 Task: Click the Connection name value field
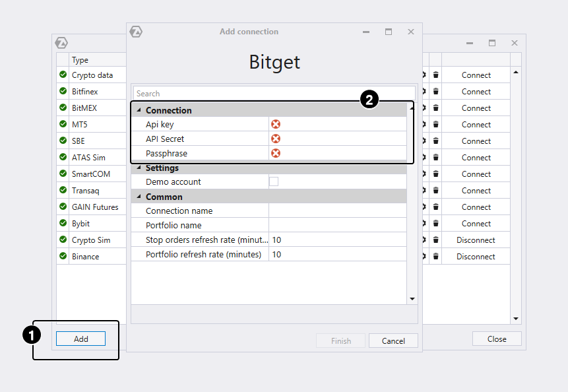click(336, 211)
